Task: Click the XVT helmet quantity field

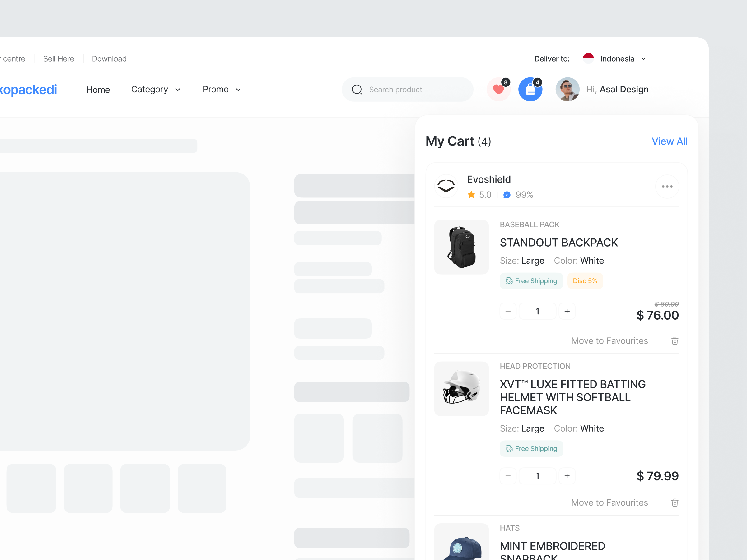Action: [537, 476]
